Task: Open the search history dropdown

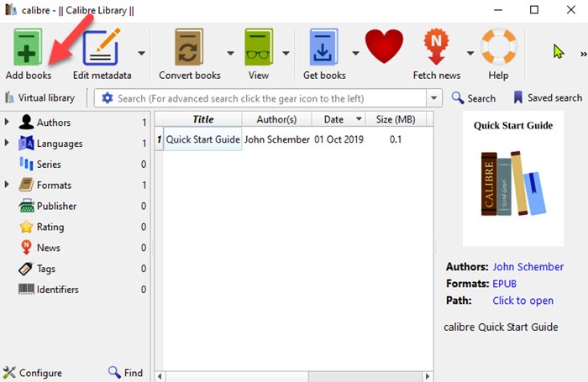Action: (x=434, y=98)
